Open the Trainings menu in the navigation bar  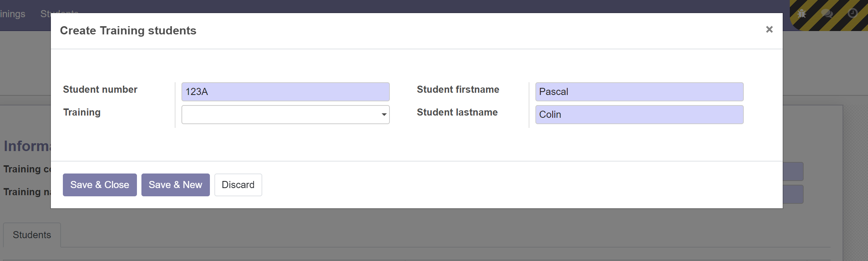click(x=12, y=13)
